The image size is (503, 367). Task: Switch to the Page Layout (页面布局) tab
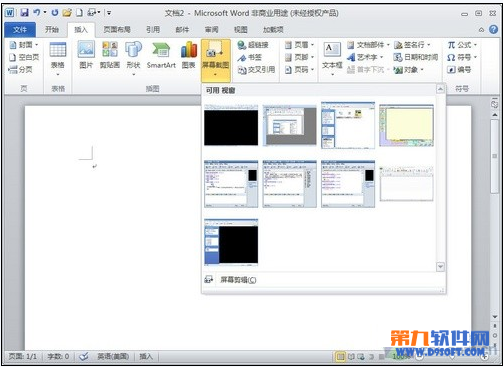click(x=117, y=30)
